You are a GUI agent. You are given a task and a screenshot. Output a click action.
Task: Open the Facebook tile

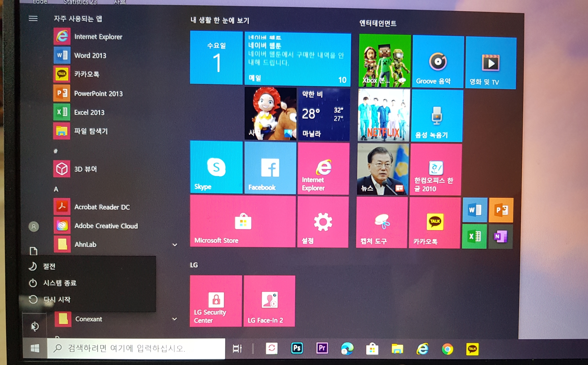(270, 168)
